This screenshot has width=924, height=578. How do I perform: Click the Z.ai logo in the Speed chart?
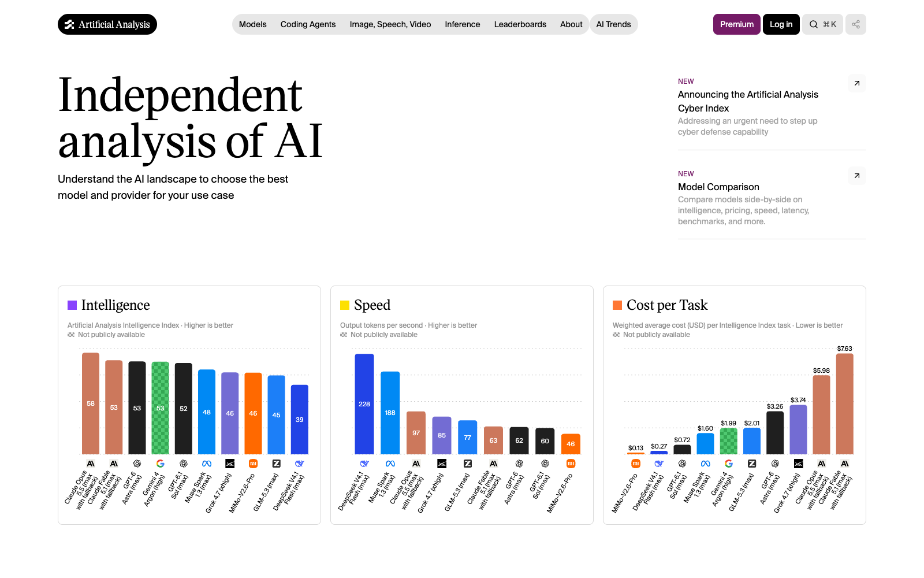[x=468, y=464]
